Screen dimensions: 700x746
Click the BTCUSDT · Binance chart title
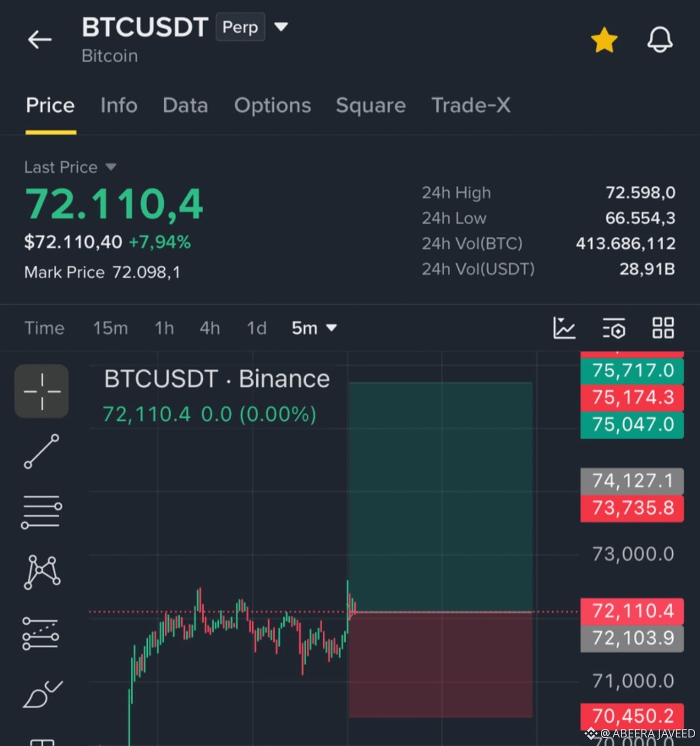(217, 379)
